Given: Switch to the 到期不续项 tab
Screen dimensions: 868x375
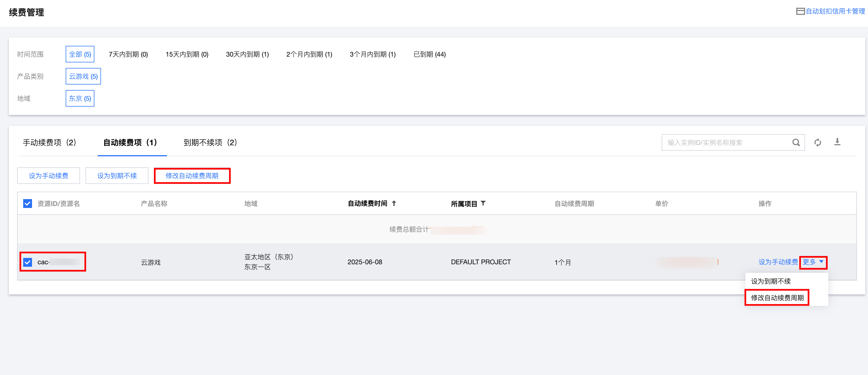Looking at the screenshot, I should tap(210, 143).
